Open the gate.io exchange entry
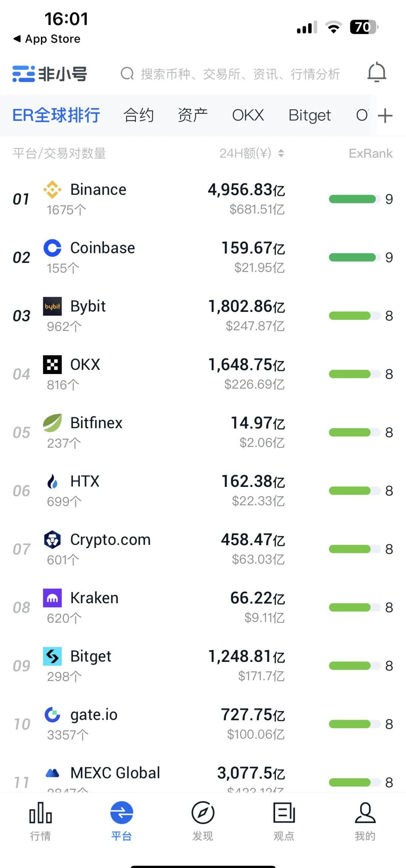The image size is (406, 868). tap(94, 714)
